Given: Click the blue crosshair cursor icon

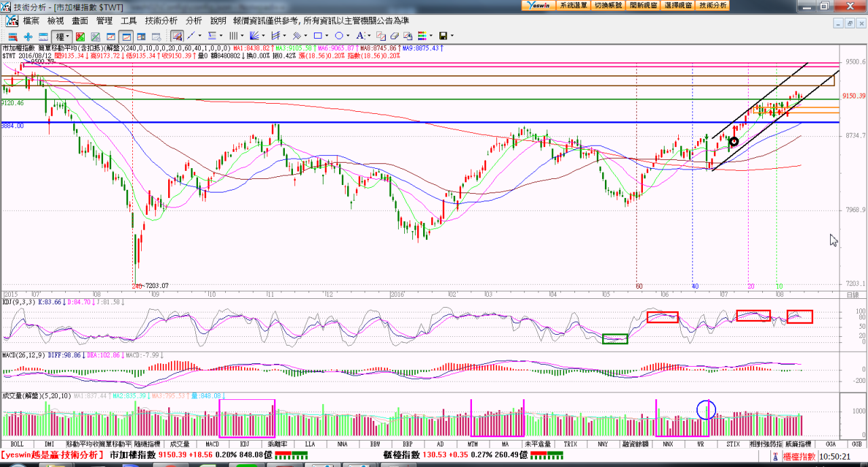Looking at the screenshot, I should (28, 36).
